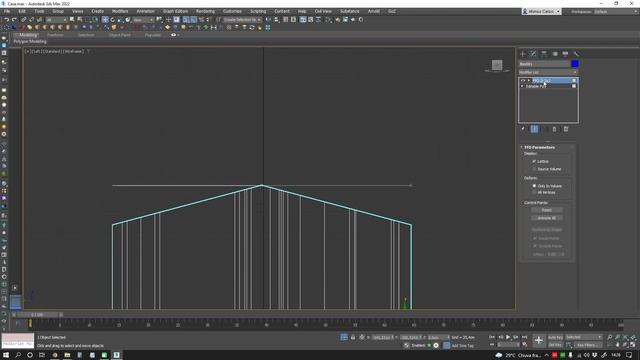Screen dimensions: 640x360
Task: Open the Create tab in command panel
Action: [x=523, y=54]
